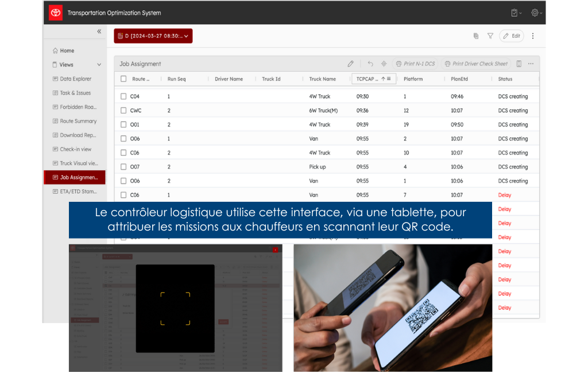Check the box for route C04
The width and height of the screenshot is (588, 372).
(123, 97)
